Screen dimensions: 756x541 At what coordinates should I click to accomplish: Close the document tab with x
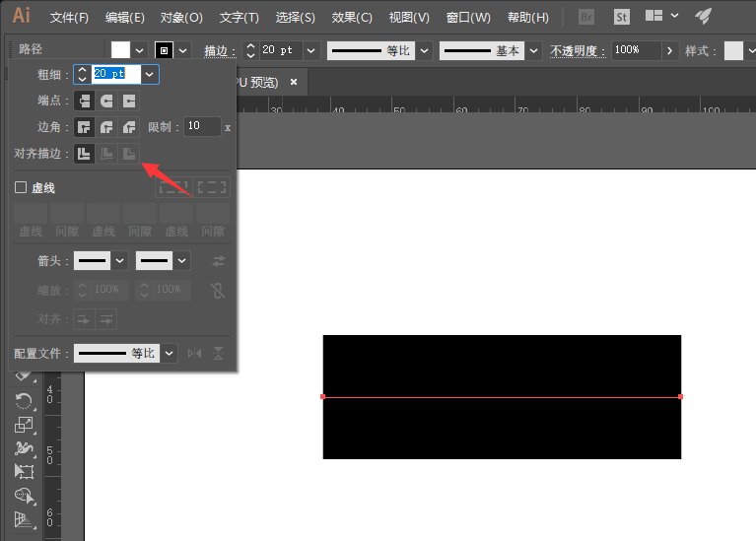(294, 82)
